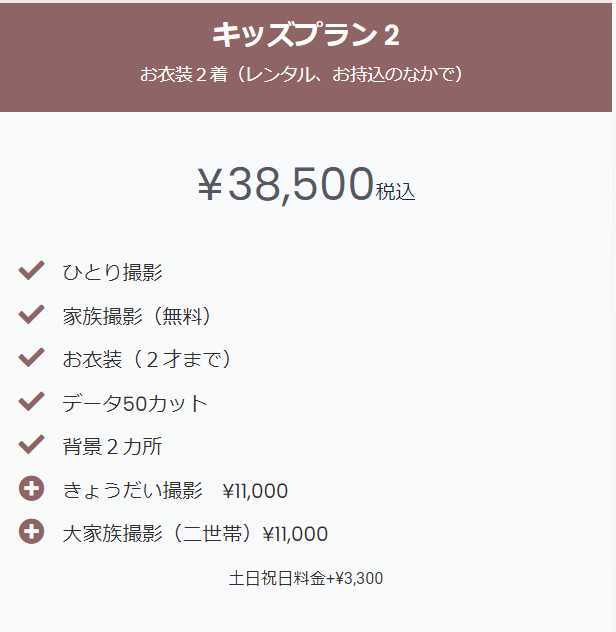Click the お衣装（2才まで） list item

(147, 359)
